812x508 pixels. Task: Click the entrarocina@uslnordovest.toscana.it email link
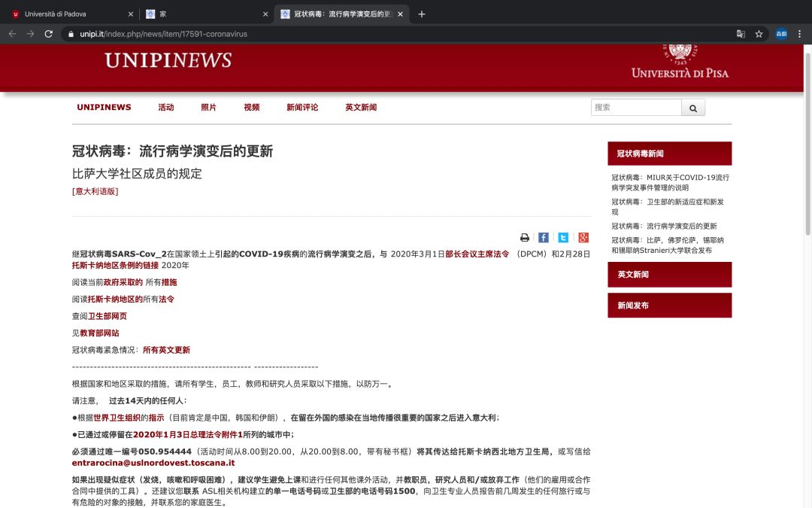tap(153, 463)
